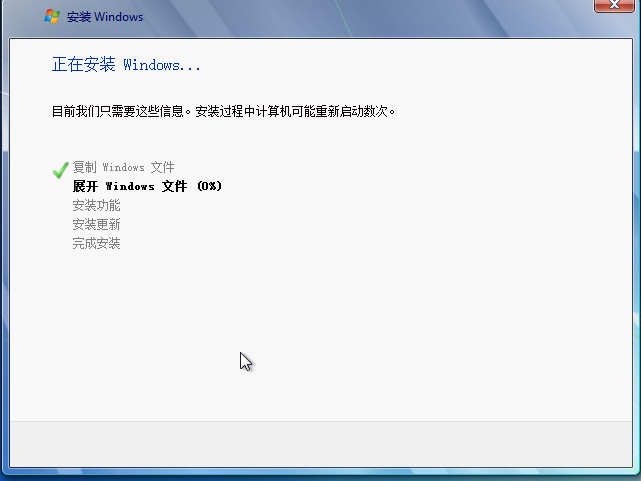Click the '安装更新' step

click(96, 224)
